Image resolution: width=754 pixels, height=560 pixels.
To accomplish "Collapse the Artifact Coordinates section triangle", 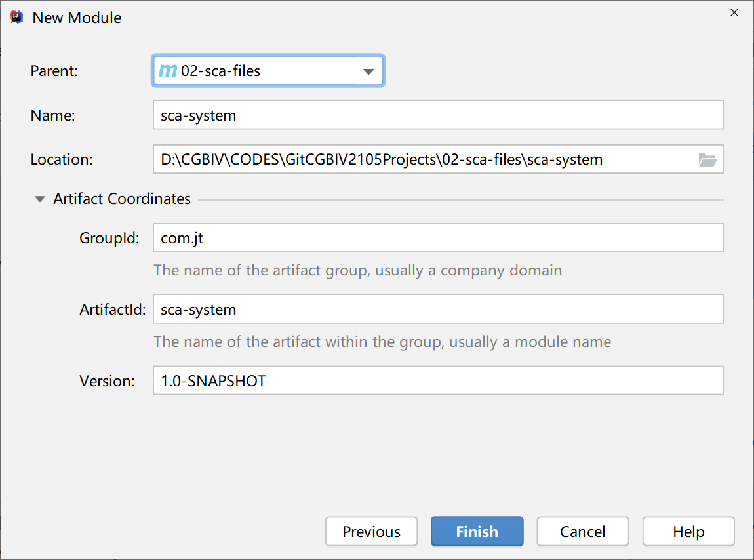I will tap(41, 199).
